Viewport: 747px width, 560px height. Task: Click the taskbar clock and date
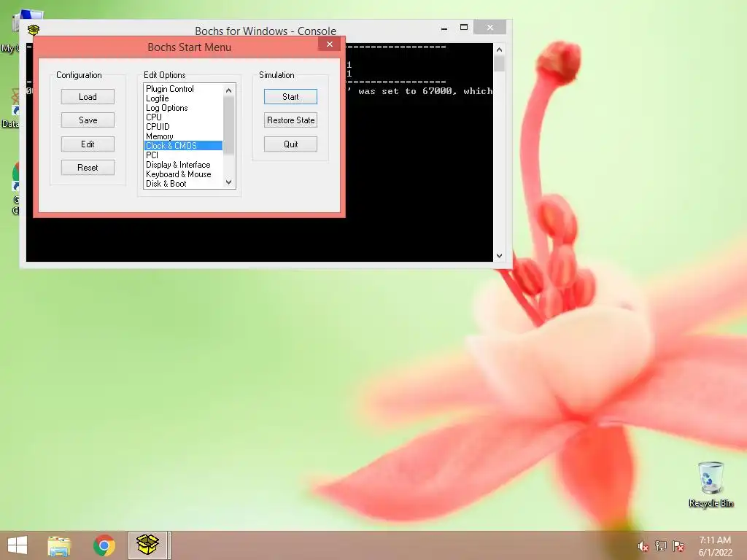pyautogui.click(x=715, y=546)
